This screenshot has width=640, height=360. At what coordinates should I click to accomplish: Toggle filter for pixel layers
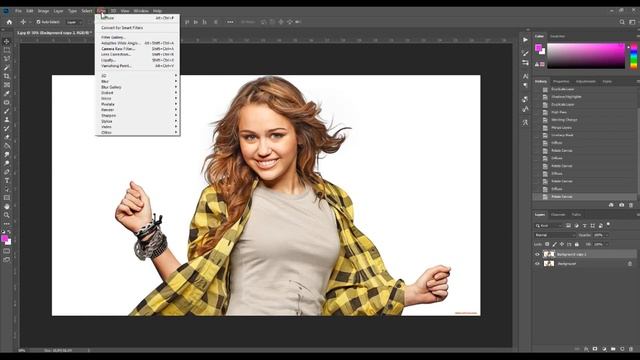click(x=568, y=225)
